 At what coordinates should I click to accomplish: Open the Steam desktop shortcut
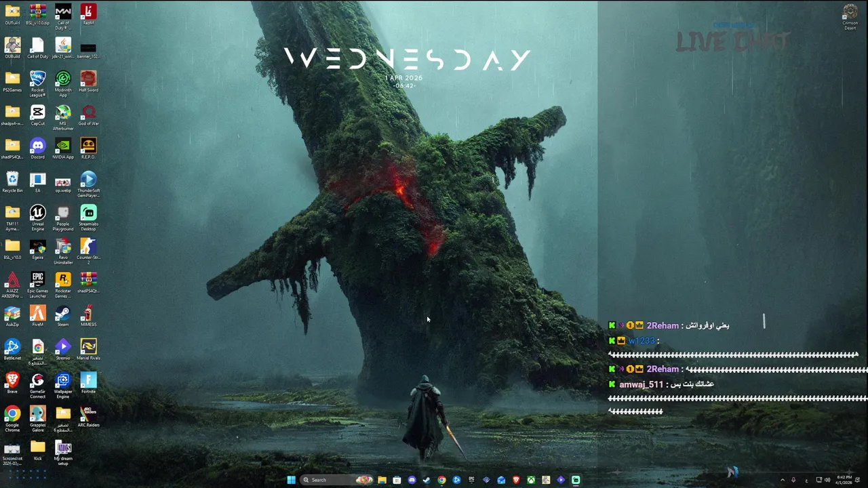[x=63, y=316]
